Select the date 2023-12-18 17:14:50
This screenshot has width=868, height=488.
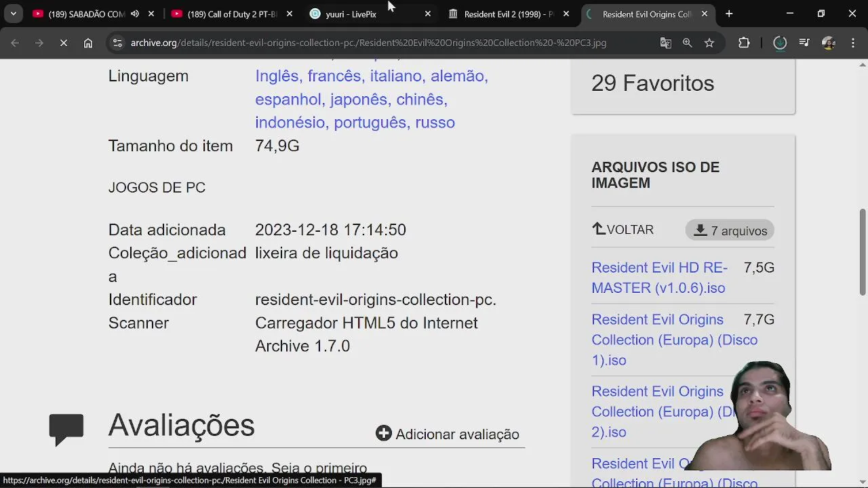pos(330,230)
